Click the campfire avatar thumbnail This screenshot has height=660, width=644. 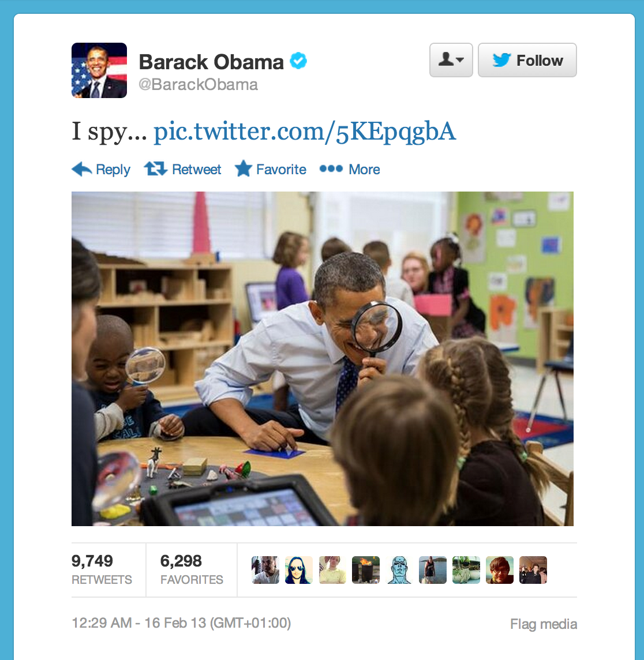[x=366, y=570]
